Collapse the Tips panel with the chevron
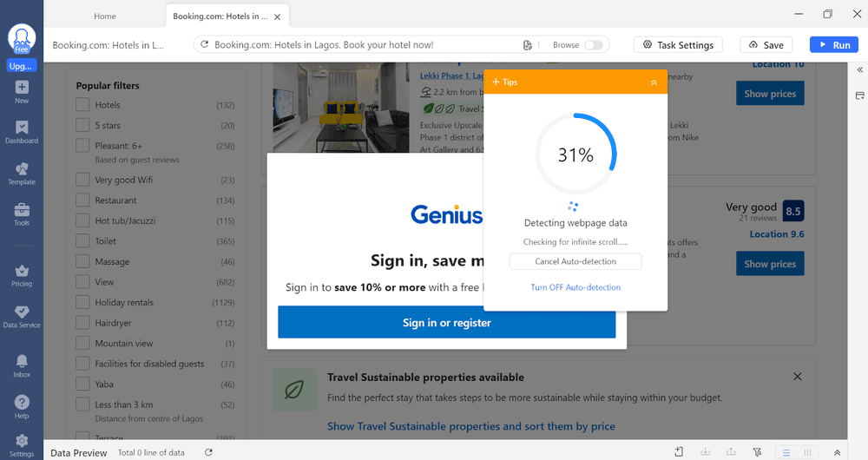This screenshot has height=460, width=868. (654, 82)
